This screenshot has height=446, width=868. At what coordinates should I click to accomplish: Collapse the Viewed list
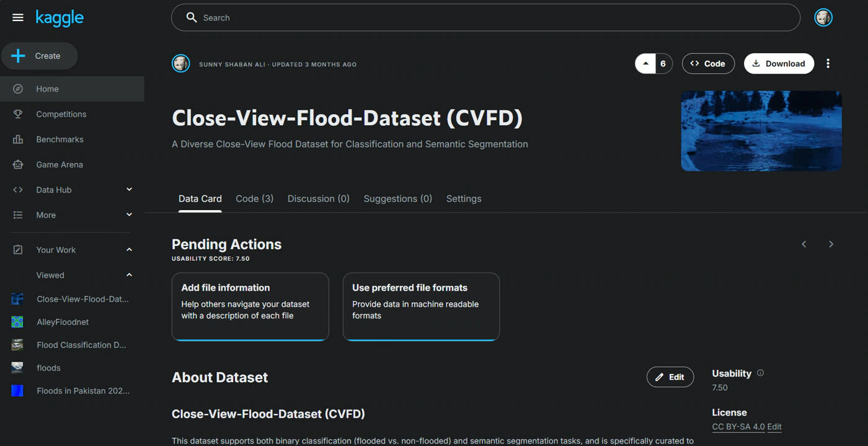tap(129, 275)
